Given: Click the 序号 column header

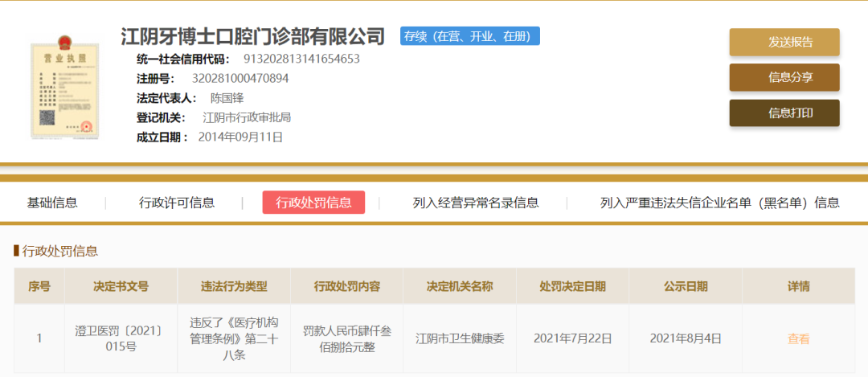Looking at the screenshot, I should tap(39, 286).
